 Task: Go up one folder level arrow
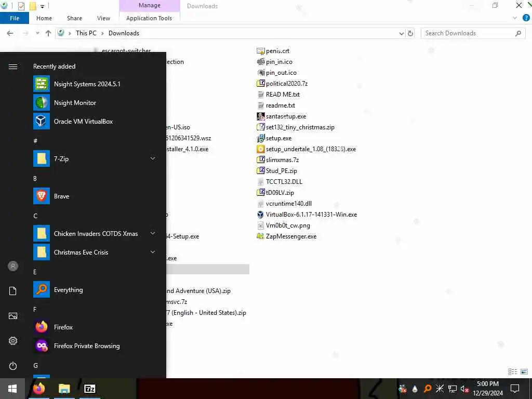click(x=48, y=33)
